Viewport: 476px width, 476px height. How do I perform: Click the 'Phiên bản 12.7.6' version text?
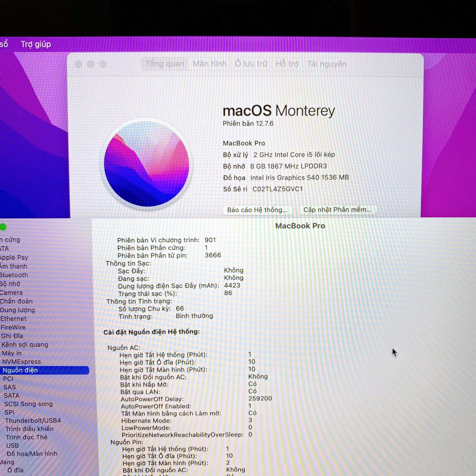(x=248, y=123)
